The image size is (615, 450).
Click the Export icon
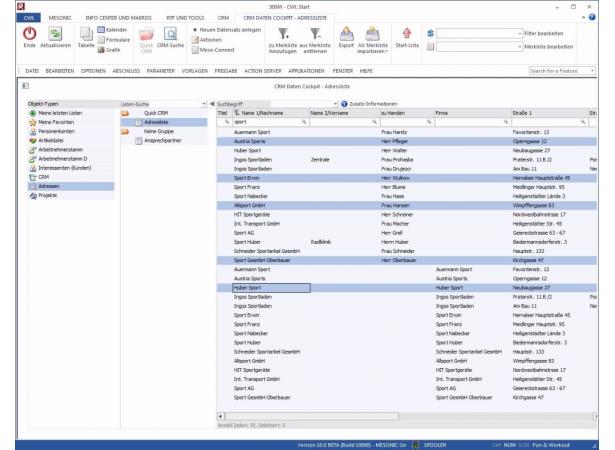pos(346,34)
